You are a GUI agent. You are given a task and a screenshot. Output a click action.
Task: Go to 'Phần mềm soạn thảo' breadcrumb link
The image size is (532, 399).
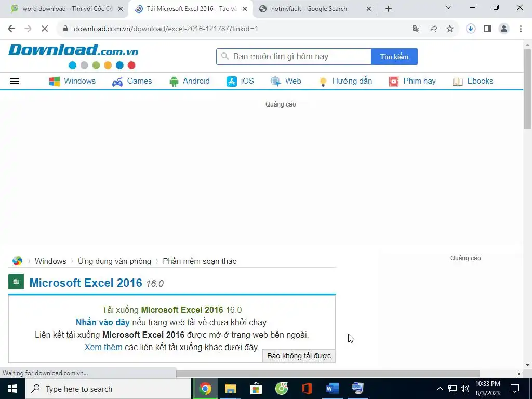click(200, 261)
